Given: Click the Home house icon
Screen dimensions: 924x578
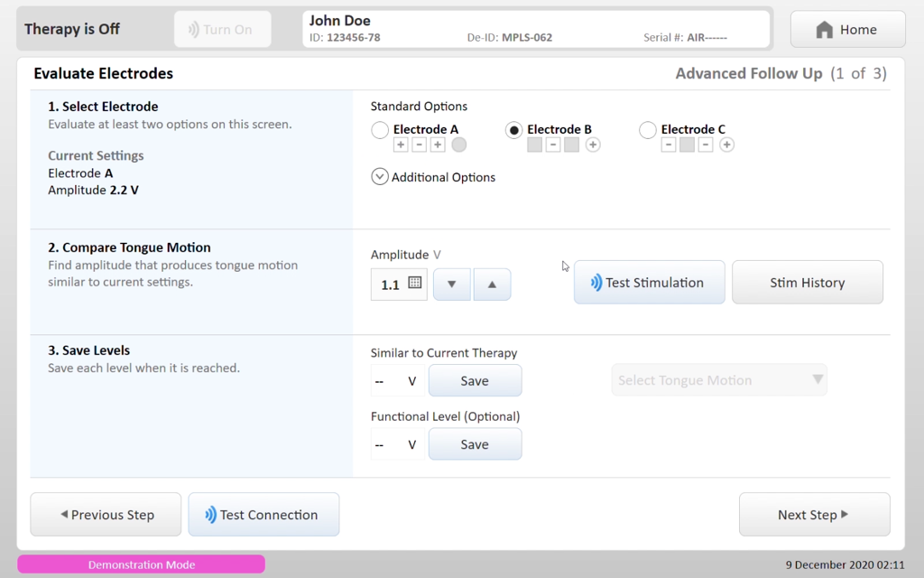Looking at the screenshot, I should point(825,30).
